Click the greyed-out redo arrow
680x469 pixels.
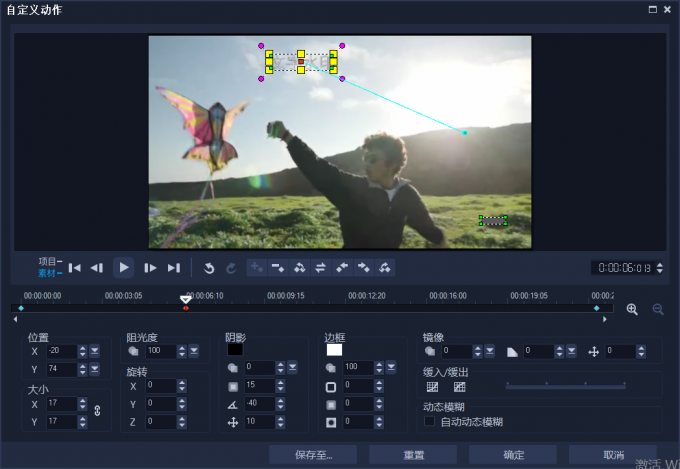click(x=231, y=268)
